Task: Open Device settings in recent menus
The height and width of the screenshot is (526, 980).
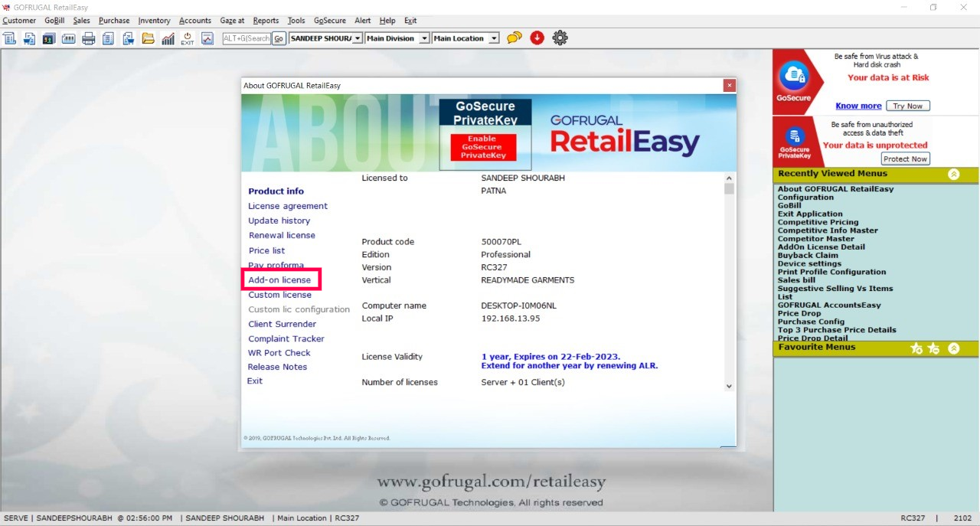Action: pos(809,263)
